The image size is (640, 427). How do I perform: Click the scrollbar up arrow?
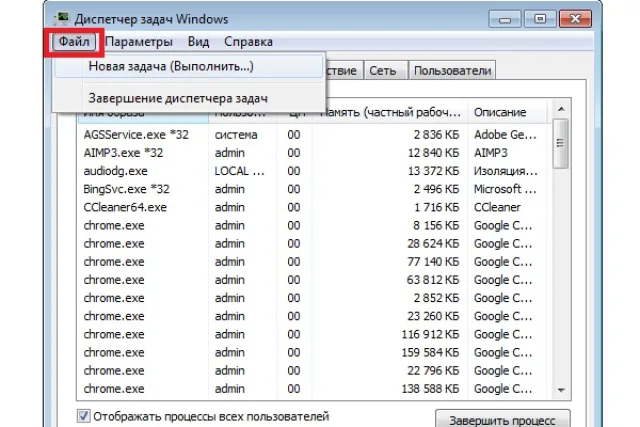point(561,109)
